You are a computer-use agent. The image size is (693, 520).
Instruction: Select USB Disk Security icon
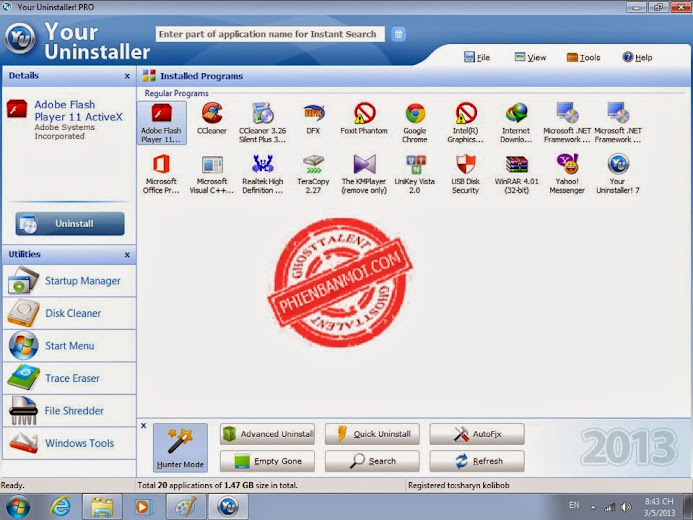466,174
